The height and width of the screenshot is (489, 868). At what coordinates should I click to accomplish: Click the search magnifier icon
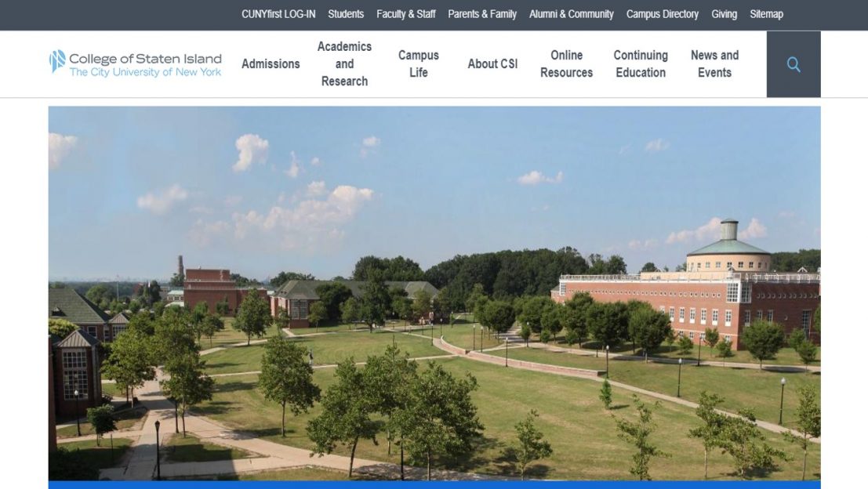point(793,64)
